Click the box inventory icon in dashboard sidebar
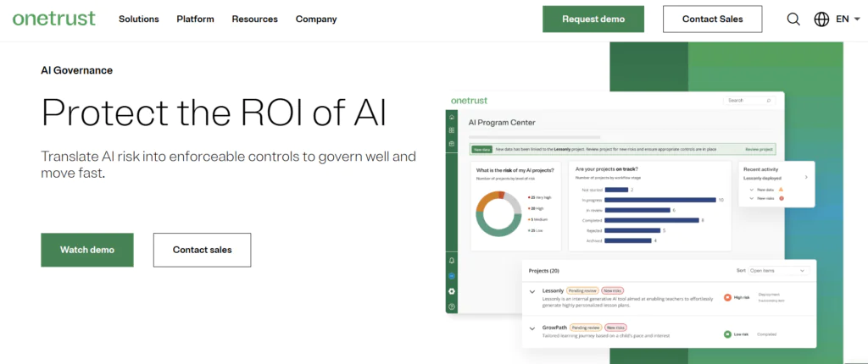This screenshot has width=868, height=364. 452,143
